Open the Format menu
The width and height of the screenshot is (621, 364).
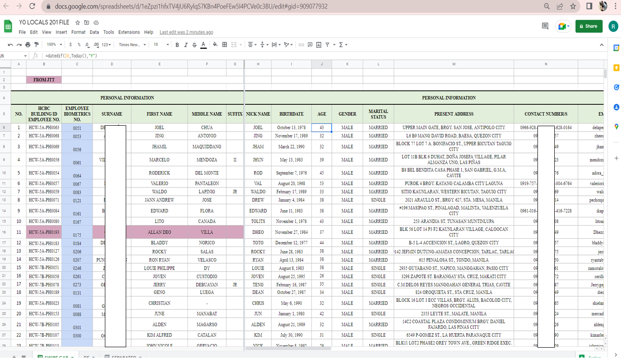click(x=78, y=32)
